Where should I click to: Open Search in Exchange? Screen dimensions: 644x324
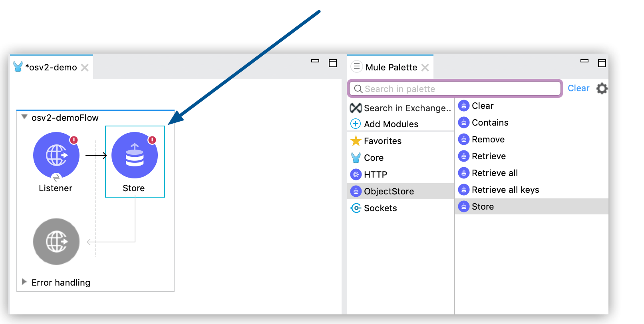(x=407, y=108)
